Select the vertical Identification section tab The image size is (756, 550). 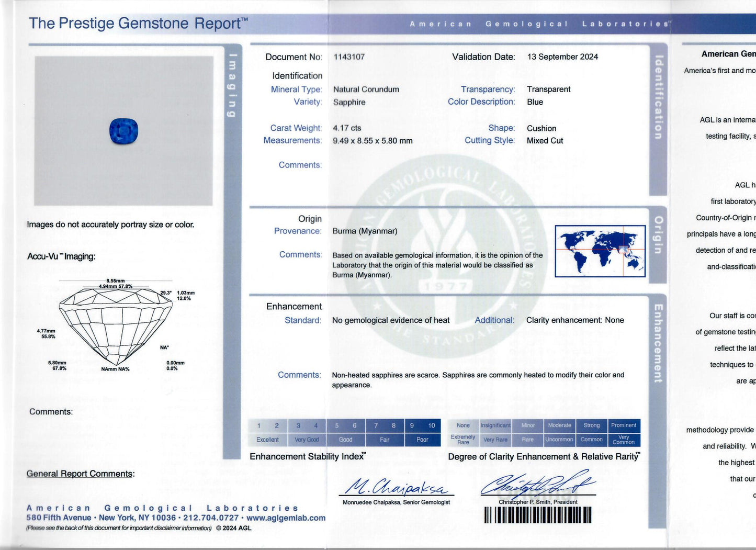(x=659, y=97)
